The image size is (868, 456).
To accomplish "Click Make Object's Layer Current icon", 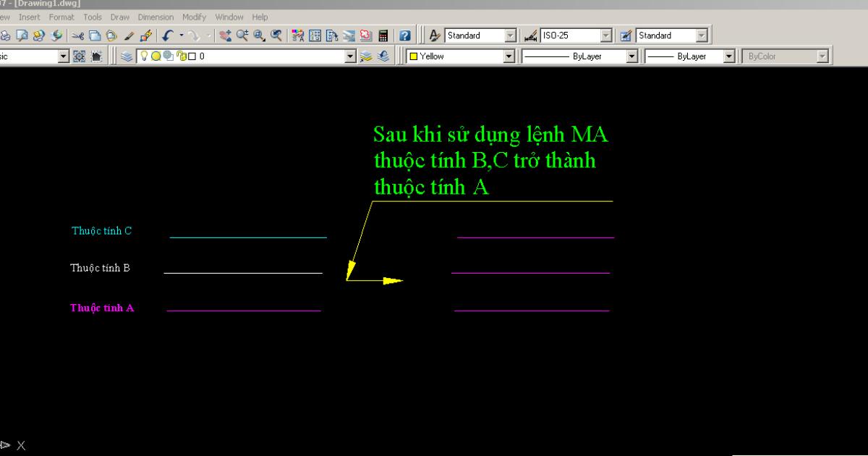I will pos(366,56).
